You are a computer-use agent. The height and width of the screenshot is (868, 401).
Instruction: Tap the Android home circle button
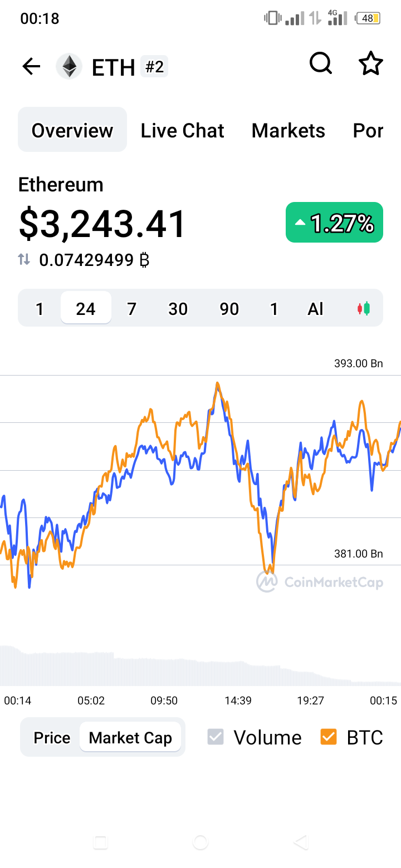click(x=200, y=842)
